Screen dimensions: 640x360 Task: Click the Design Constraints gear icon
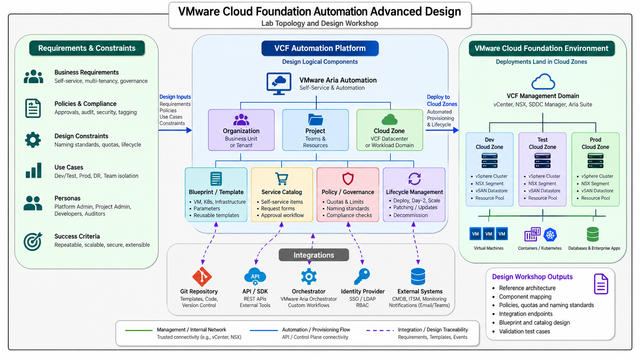pos(33,140)
